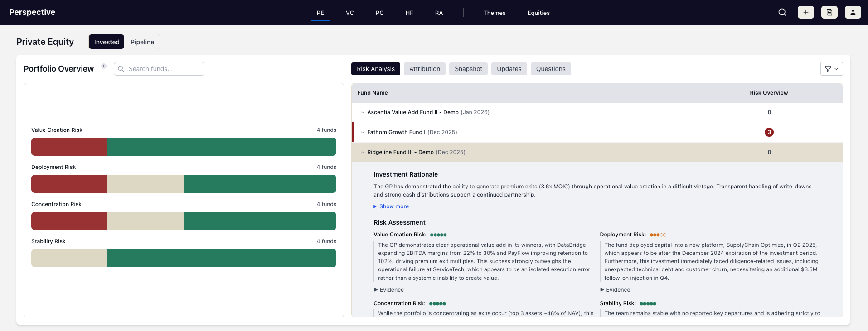Click the red risk badge showing 3

point(769,132)
